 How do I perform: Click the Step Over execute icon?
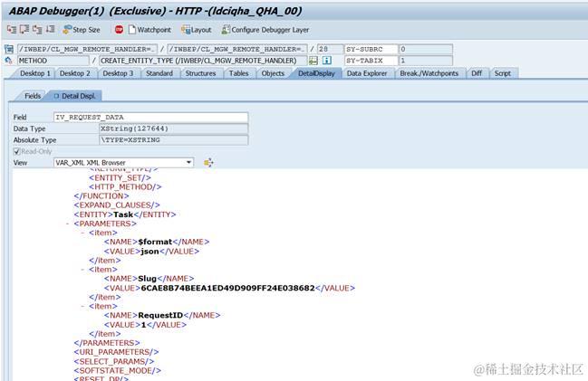pyautogui.click(x=24, y=30)
